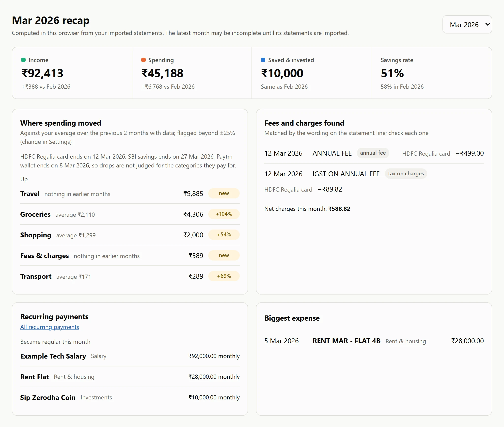Click the +54% badge for Shopping
The width and height of the screenshot is (504, 427).
click(x=224, y=235)
